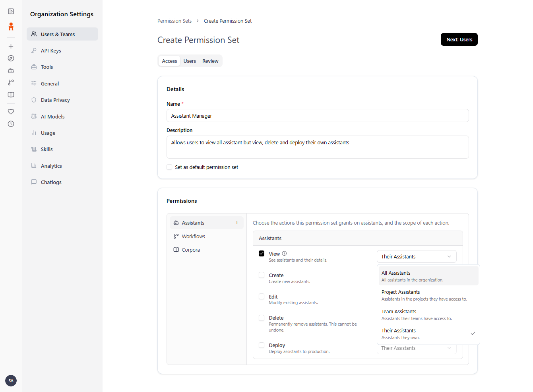533x392 pixels.
Task: Uncheck the View permission checkbox
Action: [262, 254]
